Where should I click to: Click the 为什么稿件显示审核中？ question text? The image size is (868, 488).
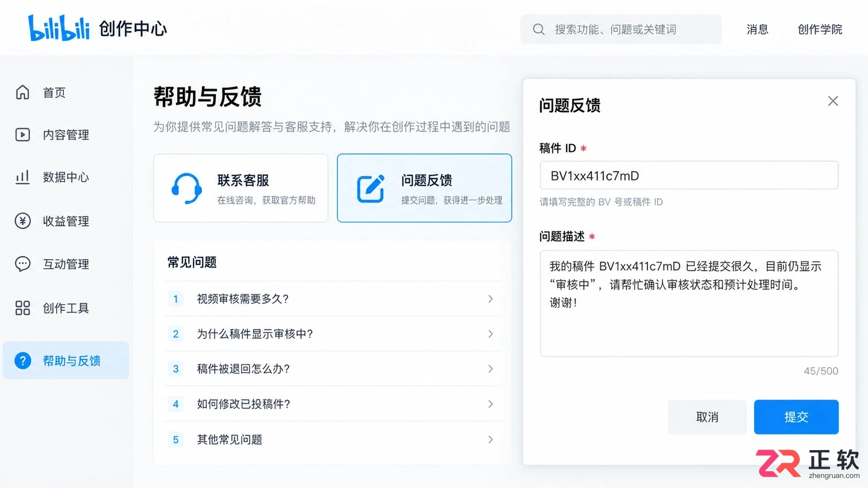(255, 334)
